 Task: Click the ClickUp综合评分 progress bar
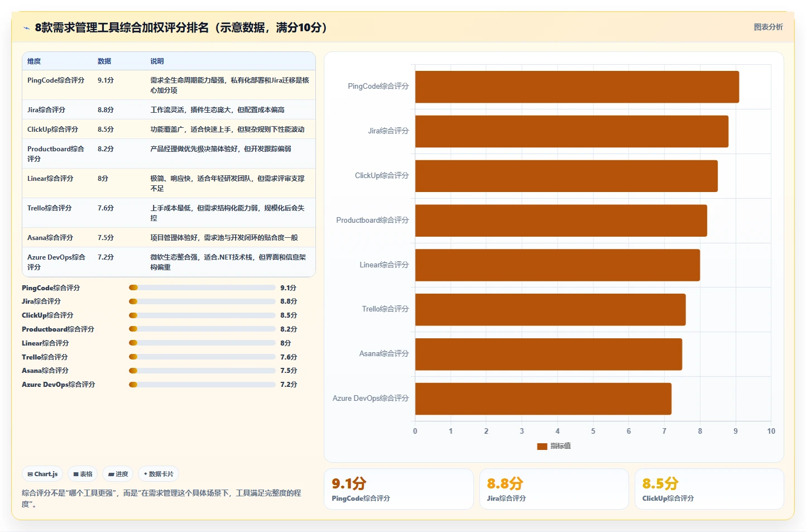click(x=202, y=315)
